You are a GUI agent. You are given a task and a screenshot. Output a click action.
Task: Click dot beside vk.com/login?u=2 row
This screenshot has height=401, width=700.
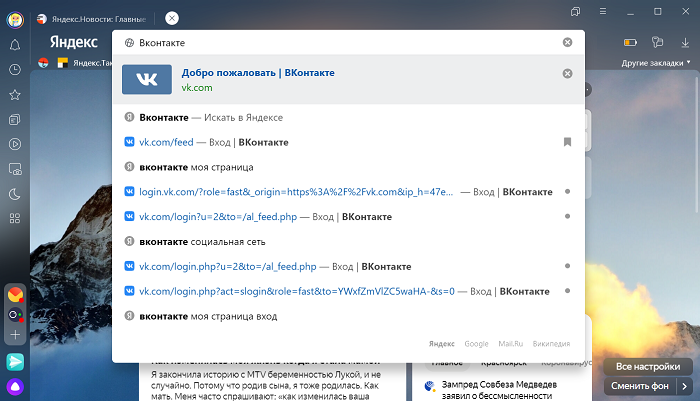coord(567,216)
